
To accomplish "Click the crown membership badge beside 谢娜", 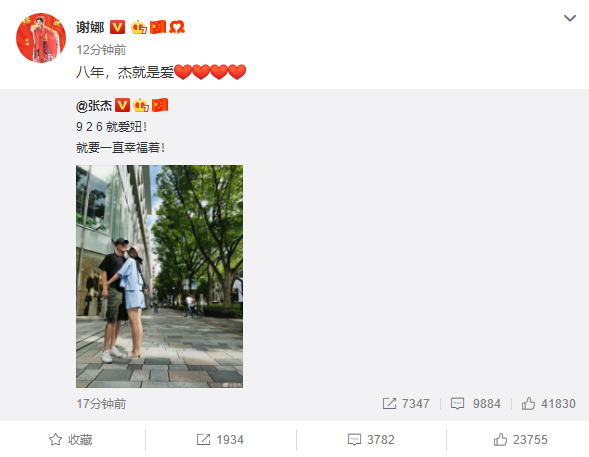I will (x=139, y=27).
